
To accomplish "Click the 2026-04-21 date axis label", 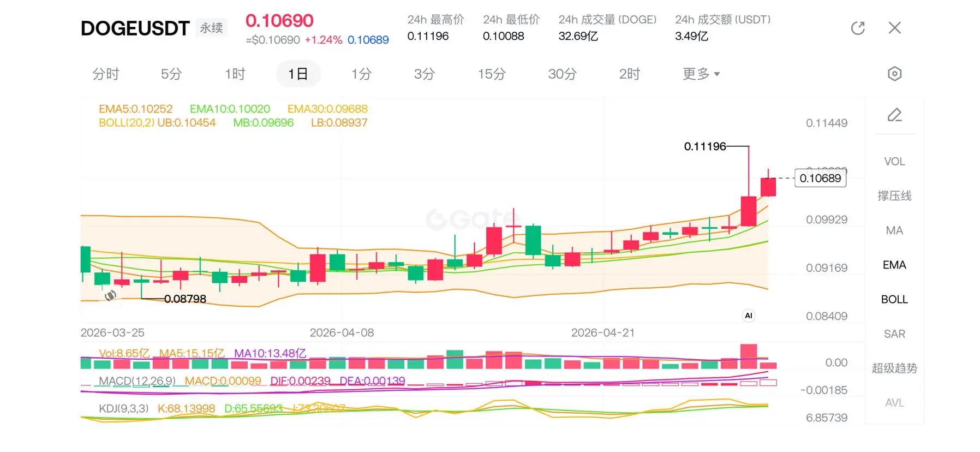I will 603,332.
